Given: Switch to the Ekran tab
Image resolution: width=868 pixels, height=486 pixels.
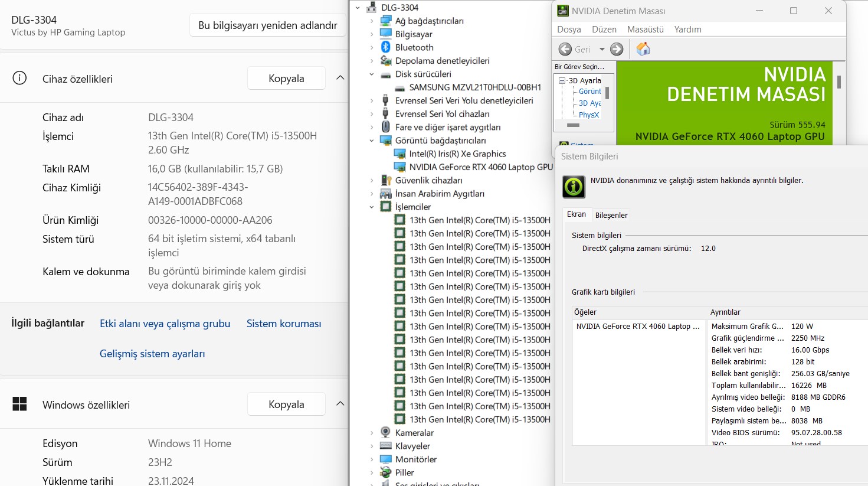Looking at the screenshot, I should pos(577,214).
